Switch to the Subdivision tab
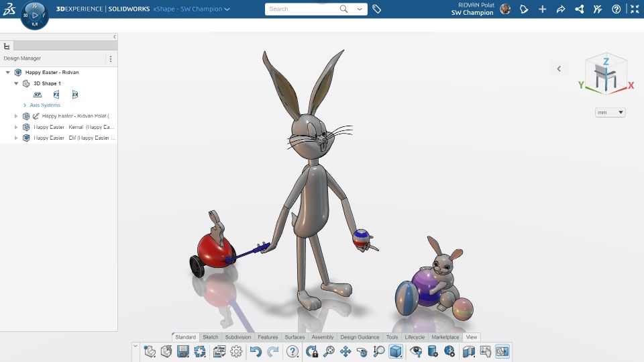Image resolution: width=644 pixels, height=362 pixels. 237,337
